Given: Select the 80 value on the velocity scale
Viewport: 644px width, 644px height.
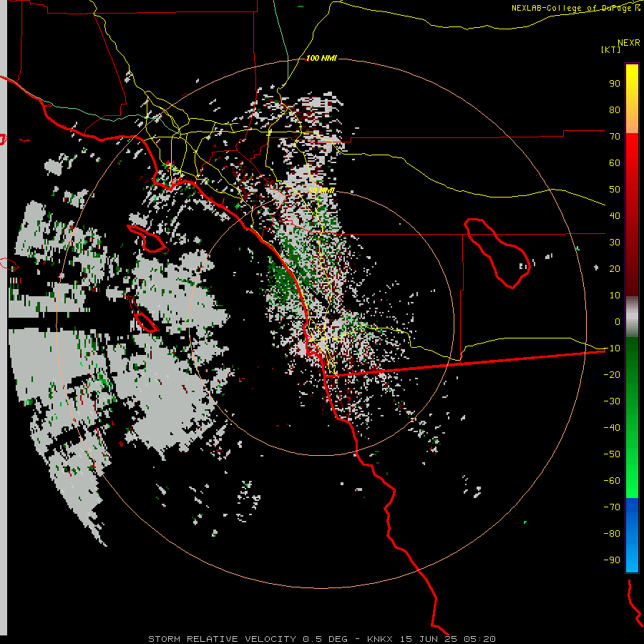Looking at the screenshot, I should point(615,109).
